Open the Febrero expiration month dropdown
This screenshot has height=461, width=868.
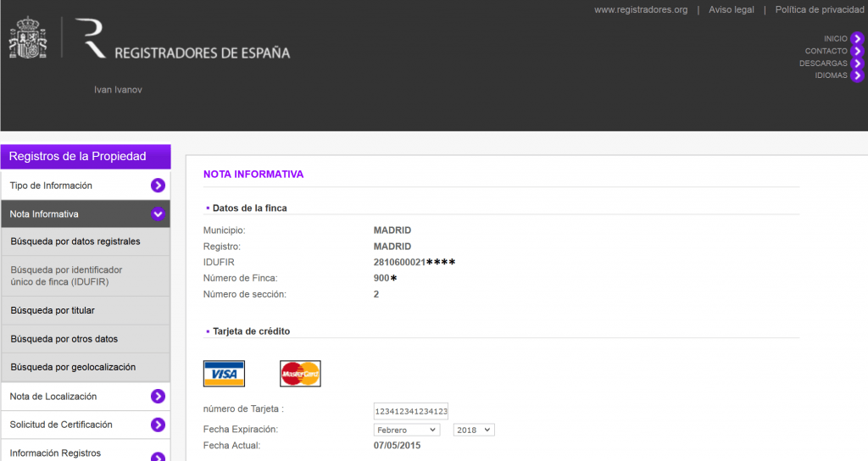click(407, 430)
